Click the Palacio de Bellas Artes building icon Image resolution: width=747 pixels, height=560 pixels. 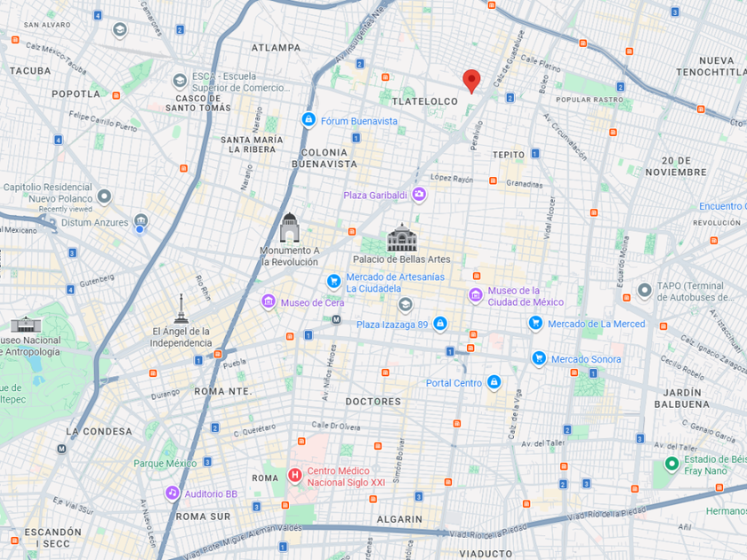402,237
